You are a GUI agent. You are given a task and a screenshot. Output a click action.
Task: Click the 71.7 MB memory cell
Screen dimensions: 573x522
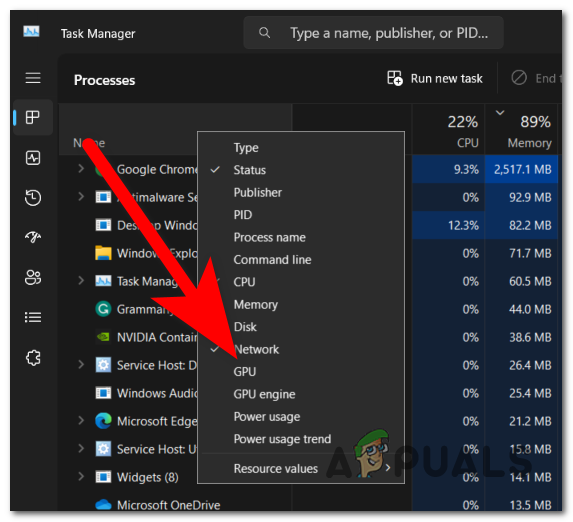[521, 253]
